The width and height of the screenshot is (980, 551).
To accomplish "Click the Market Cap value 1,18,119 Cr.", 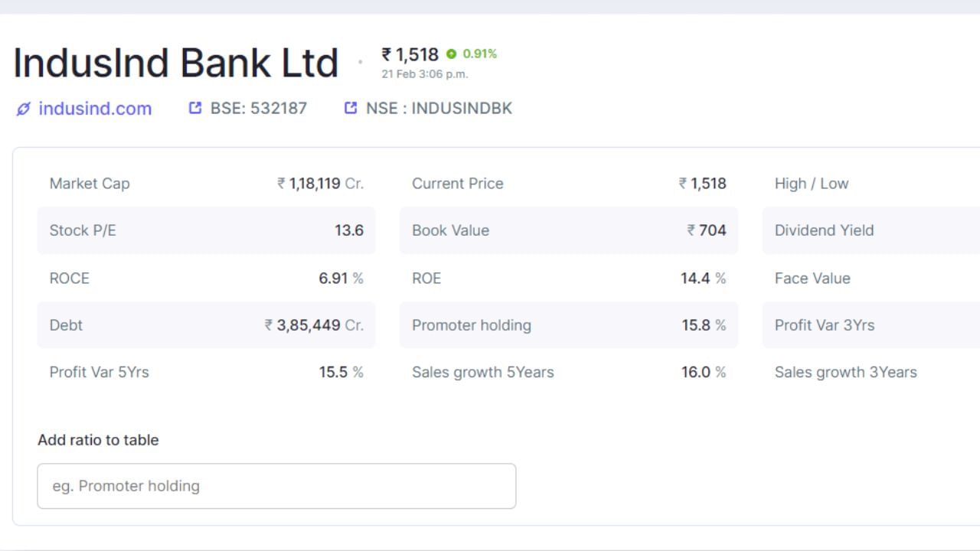I will pyautogui.click(x=321, y=184).
